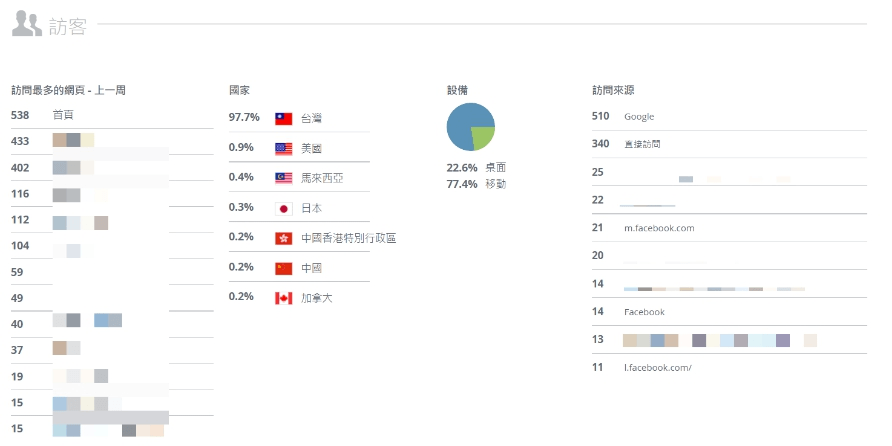Image resolution: width=892 pixels, height=446 pixels.
Task: Open the 首頁 page row
Action: (112, 115)
